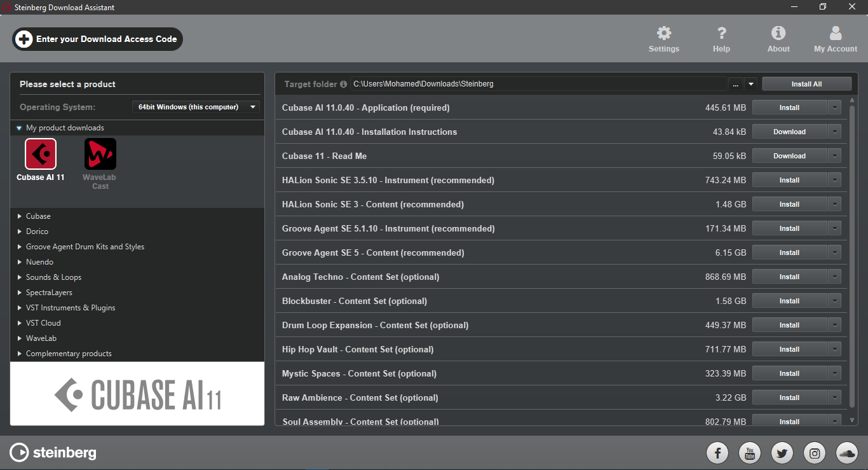The image size is (868, 470).
Task: Open dropdown arrow for Analog Techno row
Action: [x=835, y=277]
